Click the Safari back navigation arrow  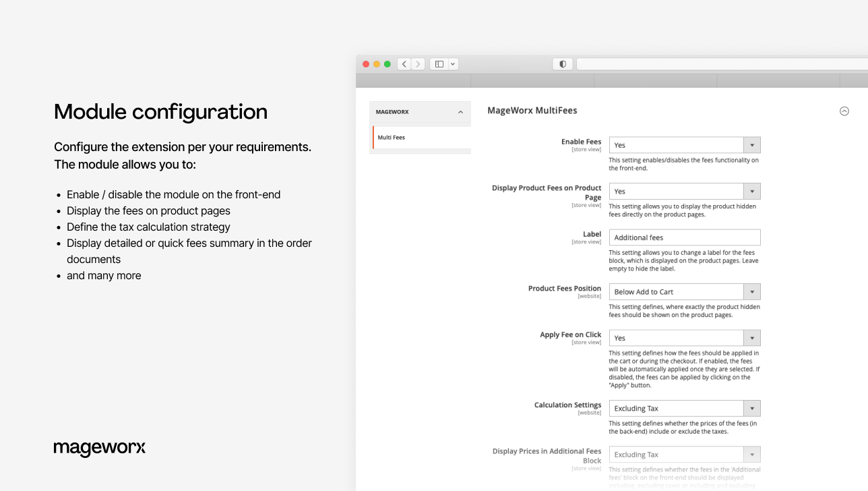[x=404, y=63]
